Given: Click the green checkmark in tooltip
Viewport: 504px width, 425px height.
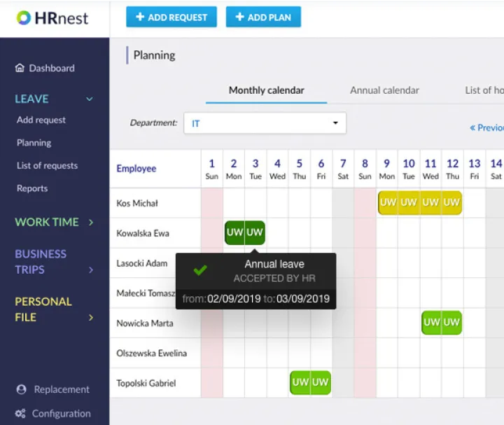Looking at the screenshot, I should [200, 270].
